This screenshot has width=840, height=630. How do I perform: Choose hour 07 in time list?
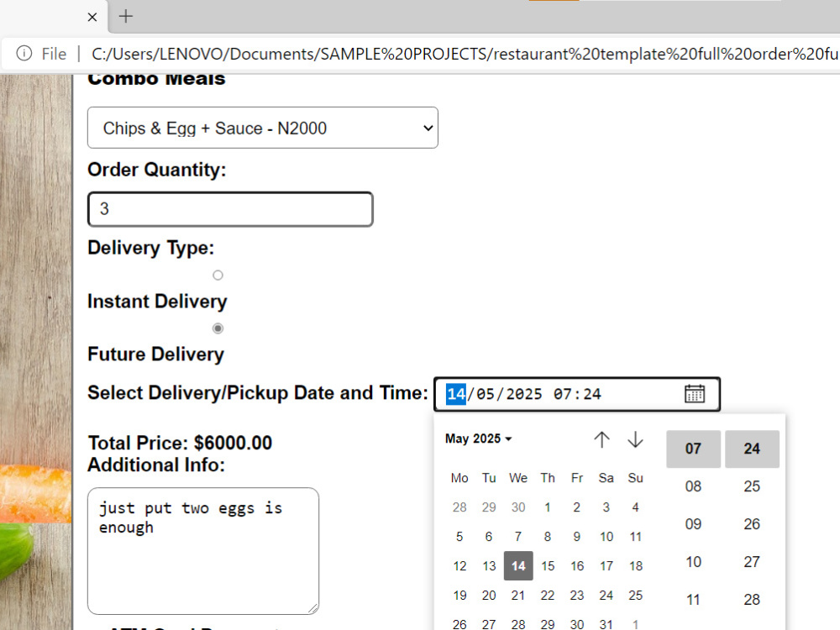click(x=693, y=449)
